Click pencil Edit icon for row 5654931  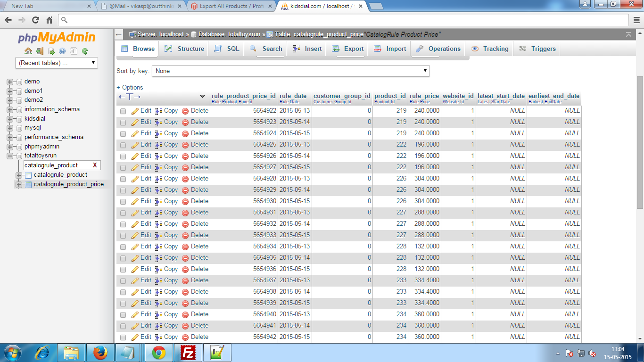pyautogui.click(x=135, y=213)
